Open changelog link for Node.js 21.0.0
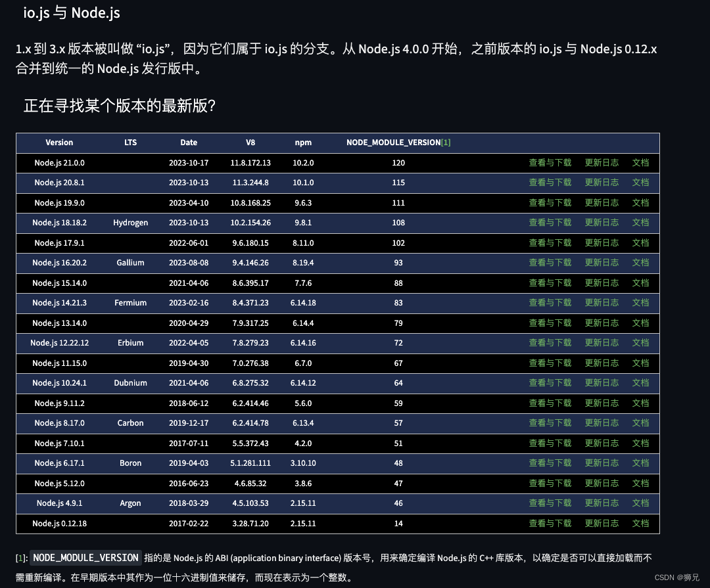710x588 pixels. pos(602,162)
